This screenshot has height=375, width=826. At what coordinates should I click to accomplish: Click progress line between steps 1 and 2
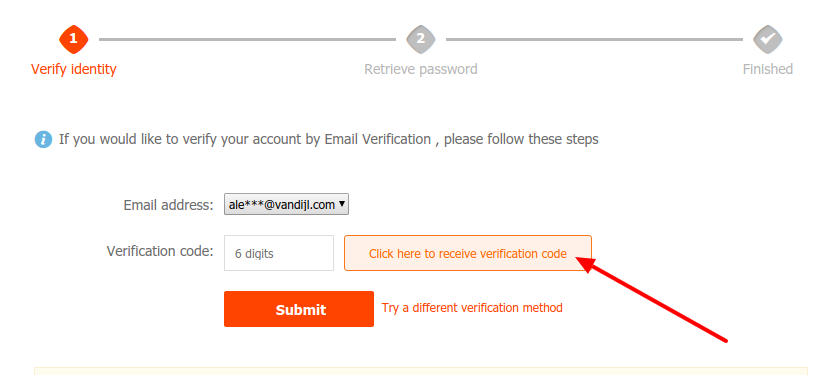point(247,39)
